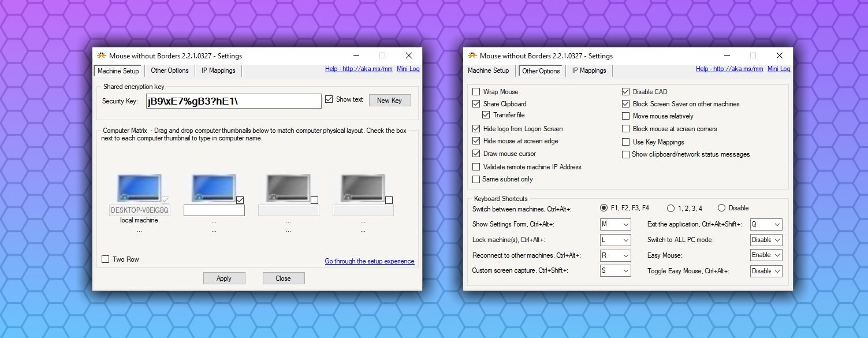Image resolution: width=868 pixels, height=338 pixels.
Task: Toggle the Disable CAD checkbox
Action: (x=625, y=92)
